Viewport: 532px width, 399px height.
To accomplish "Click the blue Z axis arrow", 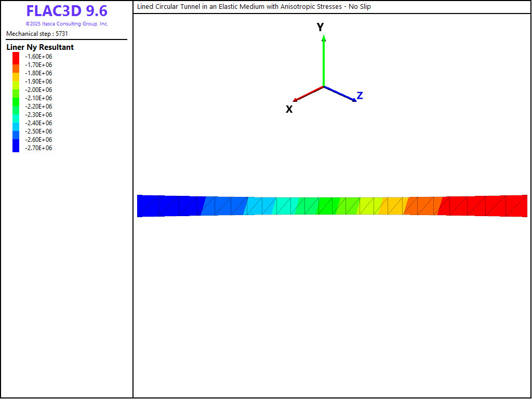I will [x=340, y=94].
